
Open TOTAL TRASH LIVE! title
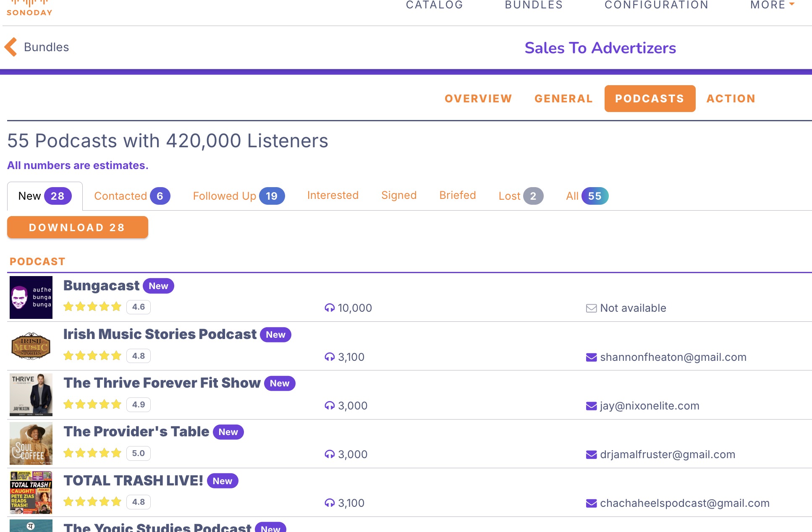tap(133, 480)
